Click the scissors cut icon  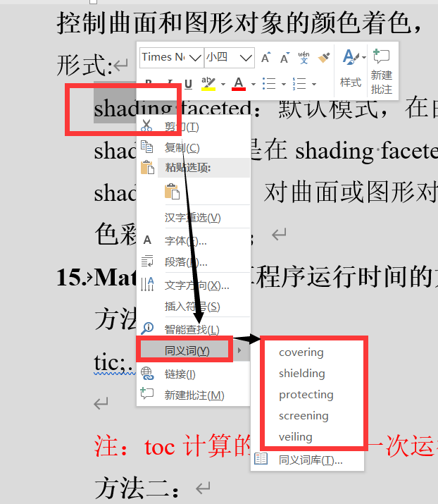146,126
